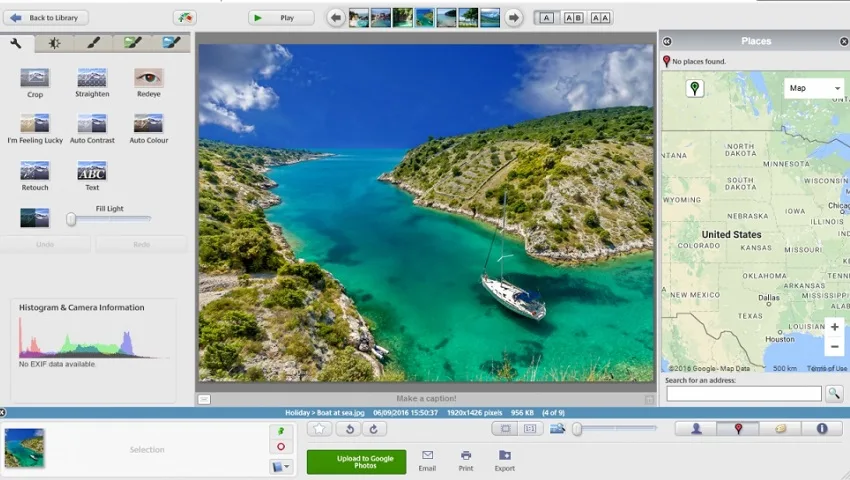The image size is (850, 480).
Task: Select first filmstrip thumbnail
Action: [x=359, y=18]
